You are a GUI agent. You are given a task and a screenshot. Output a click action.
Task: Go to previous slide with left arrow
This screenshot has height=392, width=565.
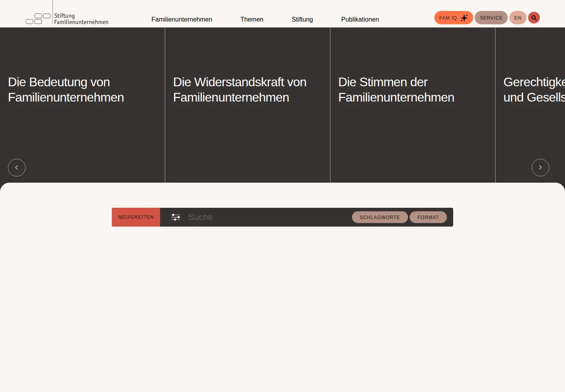pyautogui.click(x=16, y=167)
